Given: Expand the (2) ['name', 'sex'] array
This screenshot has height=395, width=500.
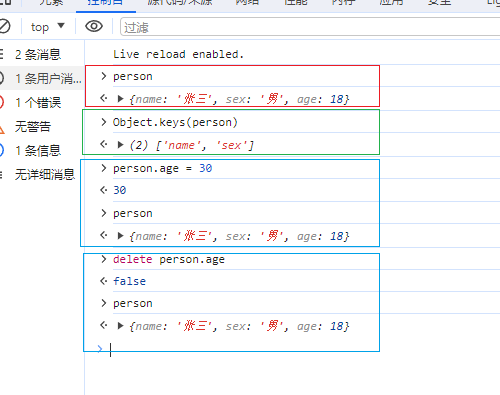Looking at the screenshot, I should (x=121, y=145).
